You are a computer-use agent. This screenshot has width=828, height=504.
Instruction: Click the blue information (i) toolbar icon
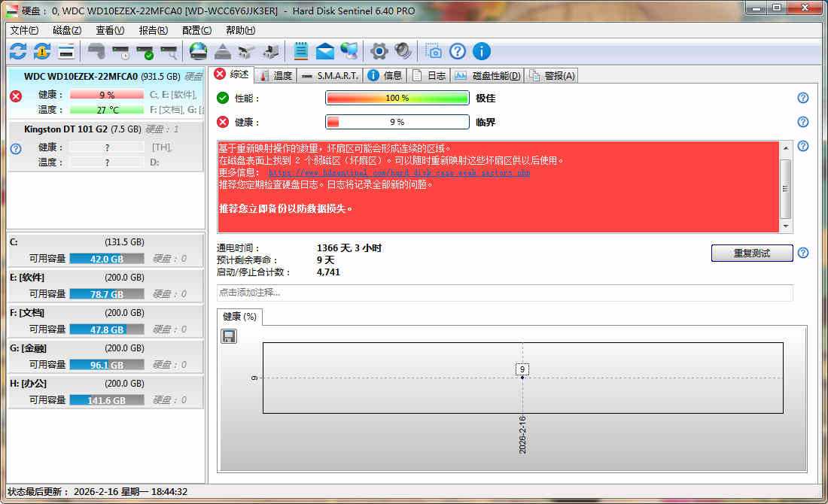[480, 50]
